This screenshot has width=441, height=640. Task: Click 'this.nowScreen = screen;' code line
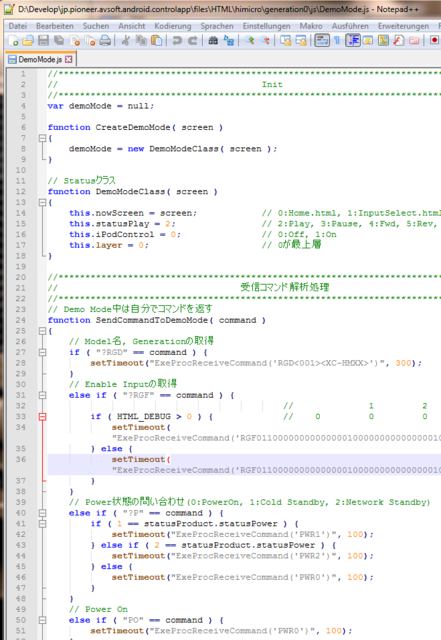133,213
